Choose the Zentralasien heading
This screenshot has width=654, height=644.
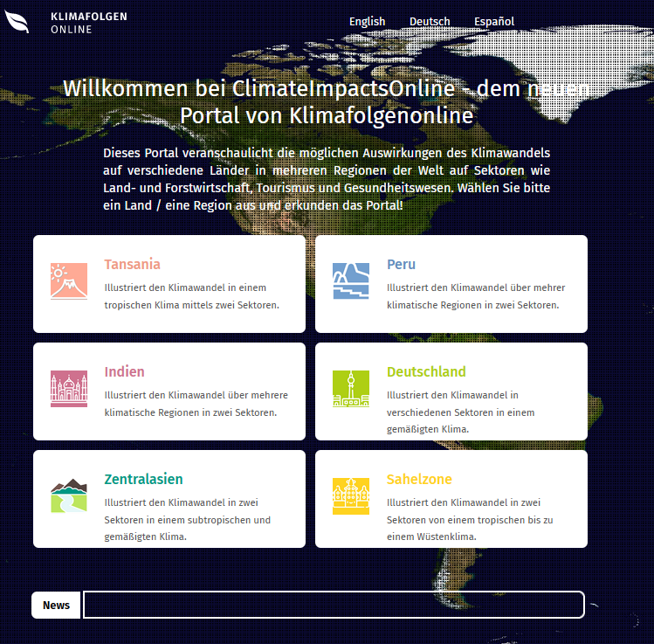coord(143,480)
